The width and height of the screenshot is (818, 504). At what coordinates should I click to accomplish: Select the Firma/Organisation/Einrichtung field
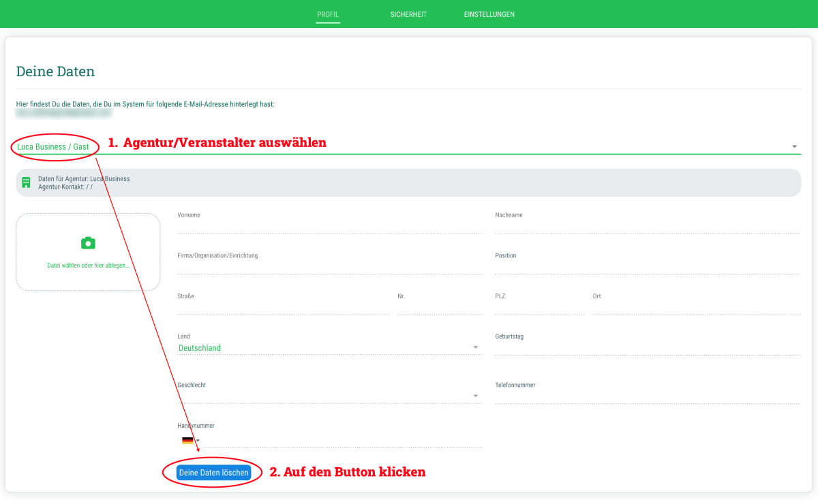tap(329, 268)
